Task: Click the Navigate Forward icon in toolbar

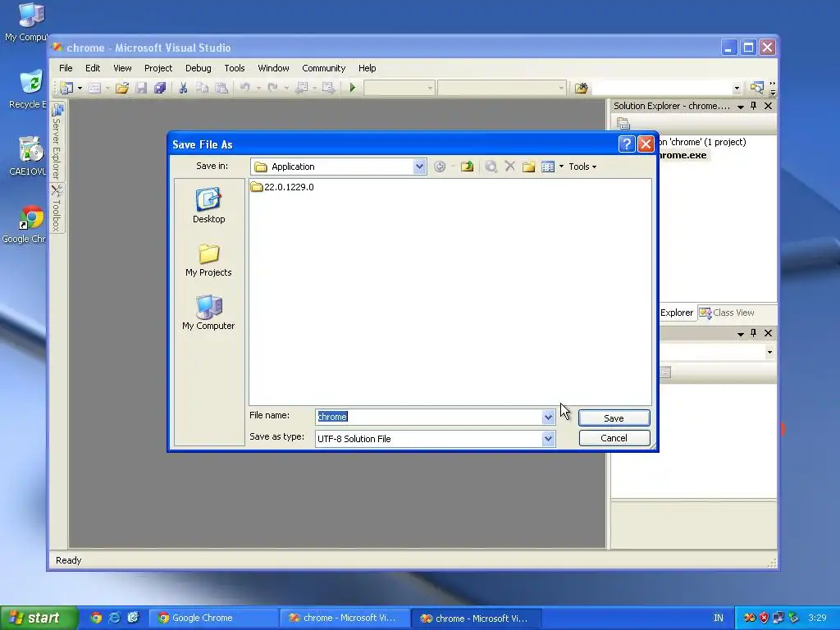Action: 328,88
